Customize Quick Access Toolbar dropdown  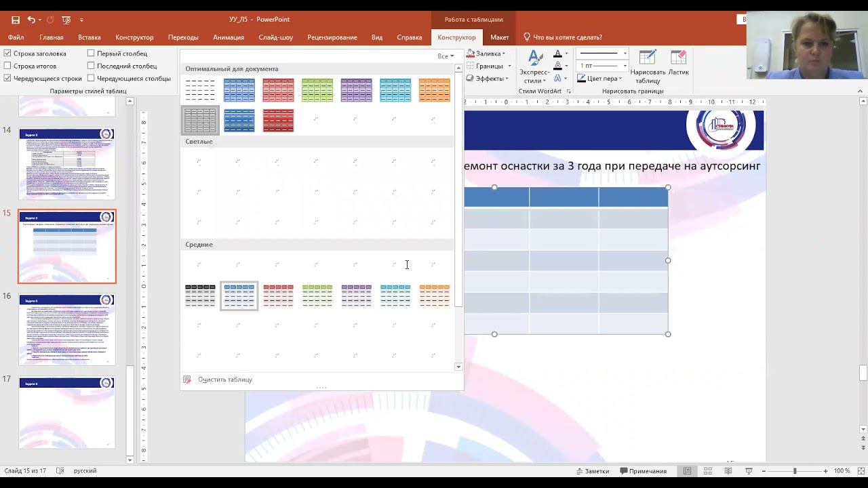pos(82,20)
